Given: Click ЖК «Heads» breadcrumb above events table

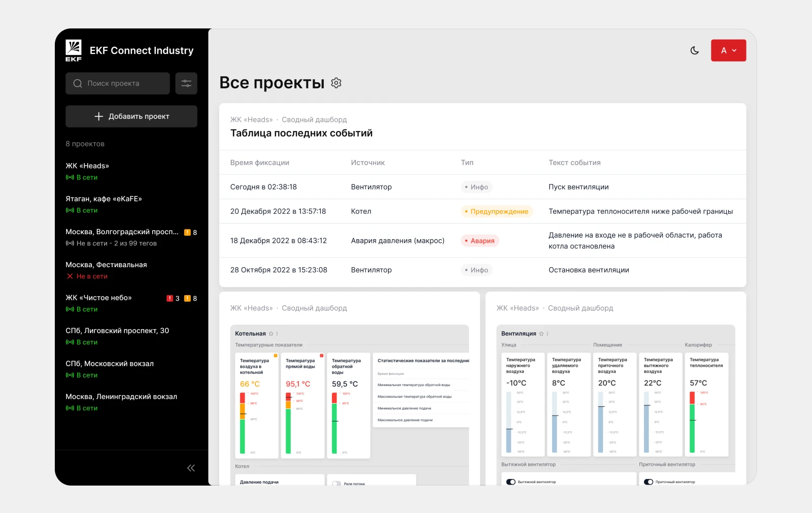Looking at the screenshot, I should 251,120.
